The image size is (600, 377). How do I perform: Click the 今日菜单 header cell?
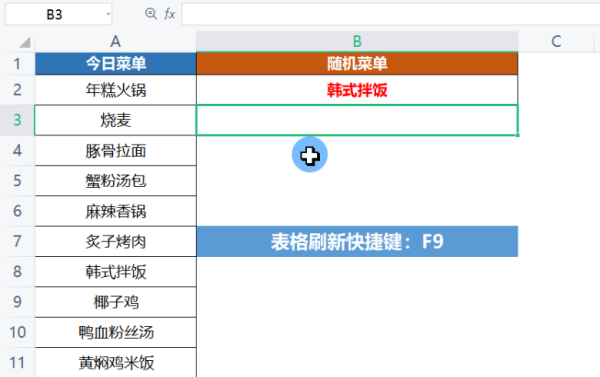pyautogui.click(x=116, y=64)
